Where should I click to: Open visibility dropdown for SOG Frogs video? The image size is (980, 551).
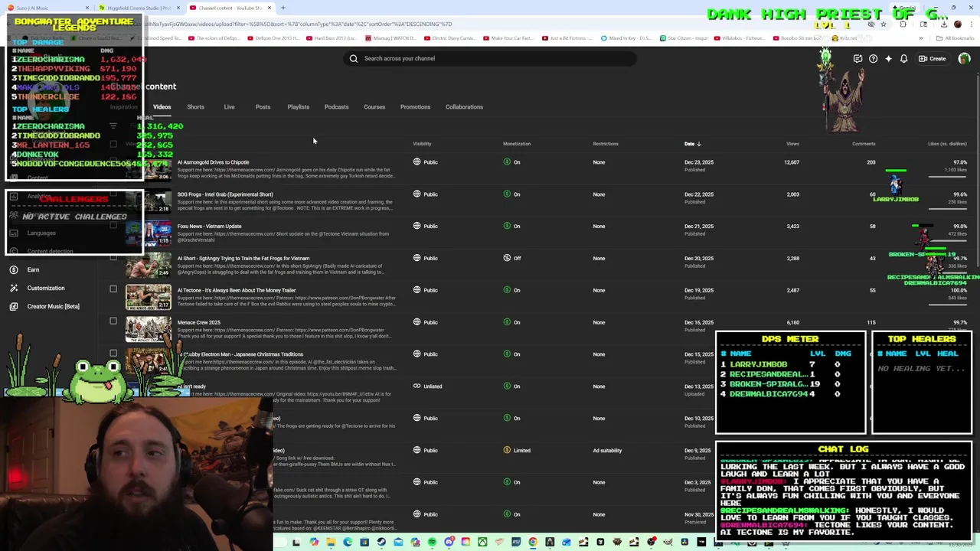pos(426,194)
